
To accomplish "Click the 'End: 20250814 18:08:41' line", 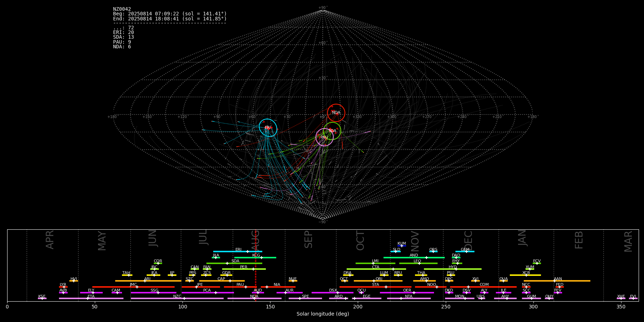I will (170, 19).
